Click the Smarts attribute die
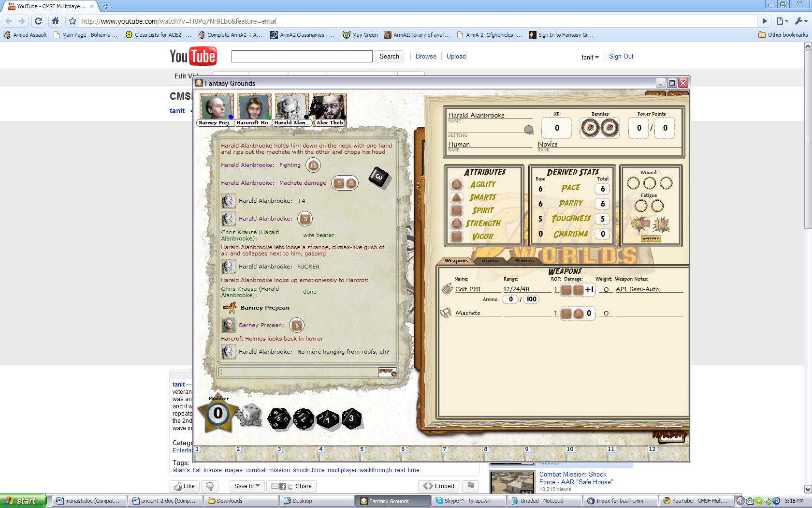This screenshot has width=812, height=508. coord(456,197)
